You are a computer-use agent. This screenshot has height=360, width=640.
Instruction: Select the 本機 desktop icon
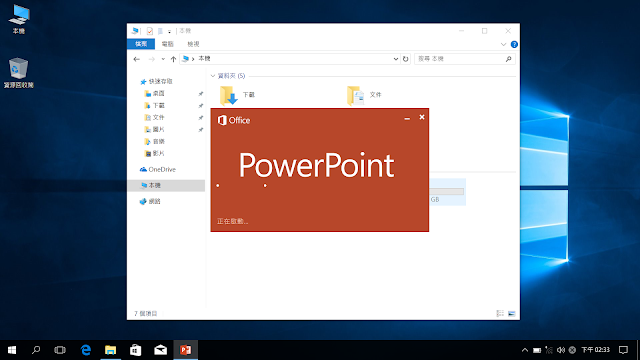(19, 19)
